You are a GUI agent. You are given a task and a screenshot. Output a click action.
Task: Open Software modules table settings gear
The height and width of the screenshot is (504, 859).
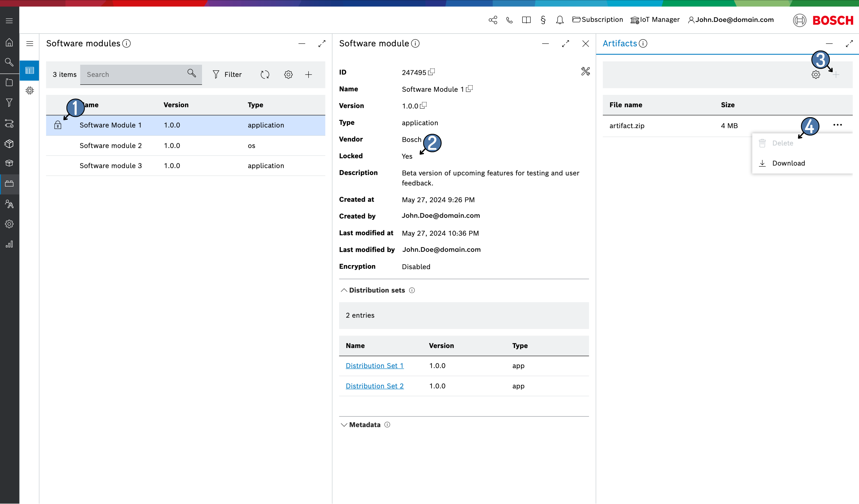pos(288,75)
